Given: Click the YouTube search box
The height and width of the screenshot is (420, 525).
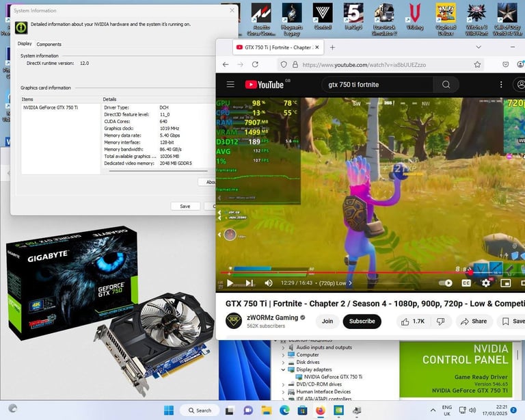Looking at the screenshot, I should coord(377,85).
